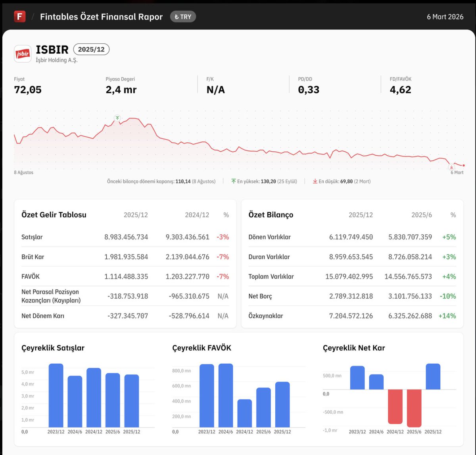
Task: Click Brüt Kar value 1.981.935.584
Action: 126,257
